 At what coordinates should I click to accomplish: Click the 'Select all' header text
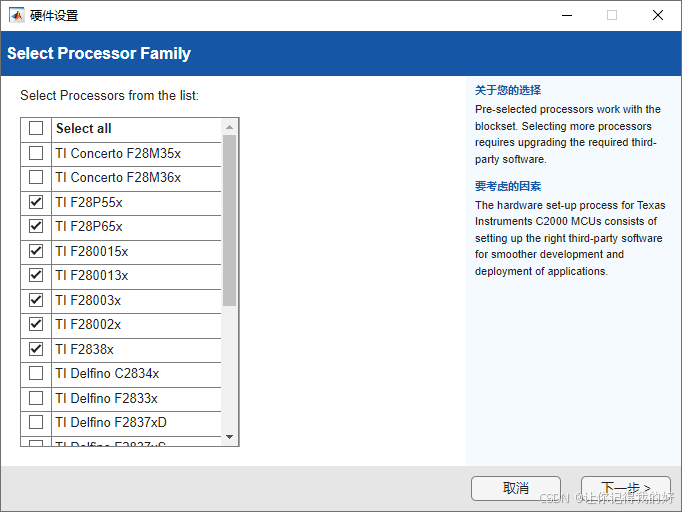[84, 128]
